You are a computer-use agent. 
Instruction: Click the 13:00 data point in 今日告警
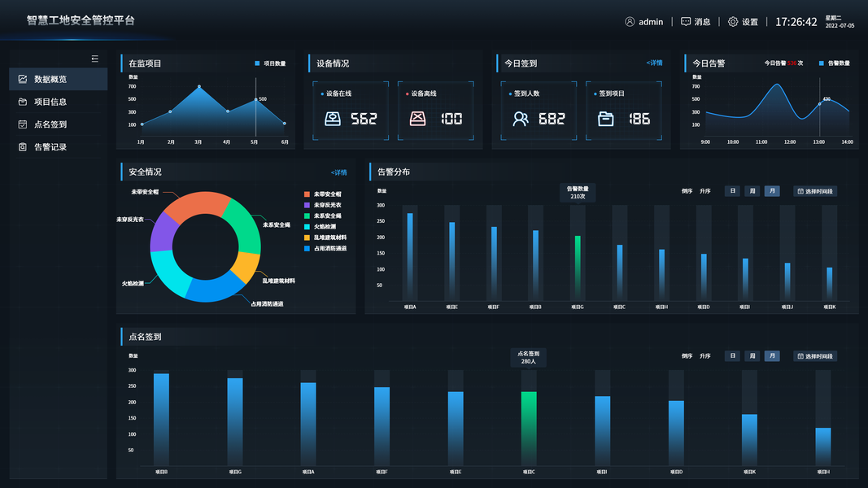(x=820, y=104)
